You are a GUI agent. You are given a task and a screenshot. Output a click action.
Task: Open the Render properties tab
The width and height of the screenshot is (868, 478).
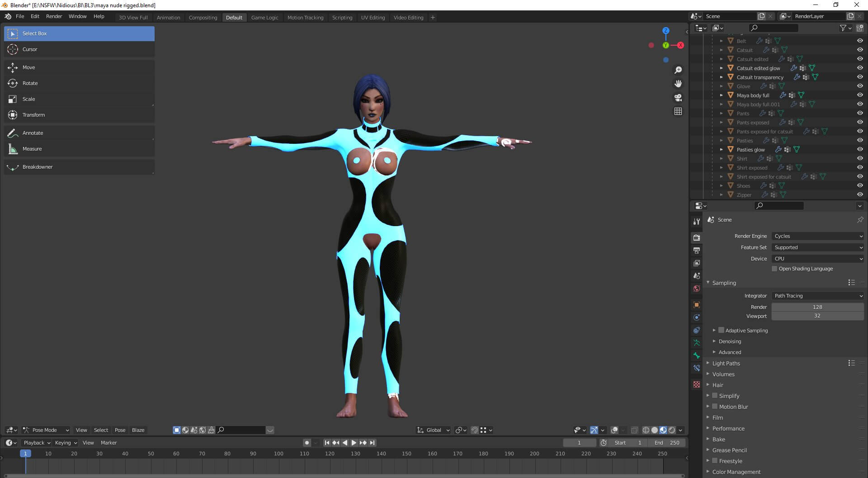coord(697,237)
